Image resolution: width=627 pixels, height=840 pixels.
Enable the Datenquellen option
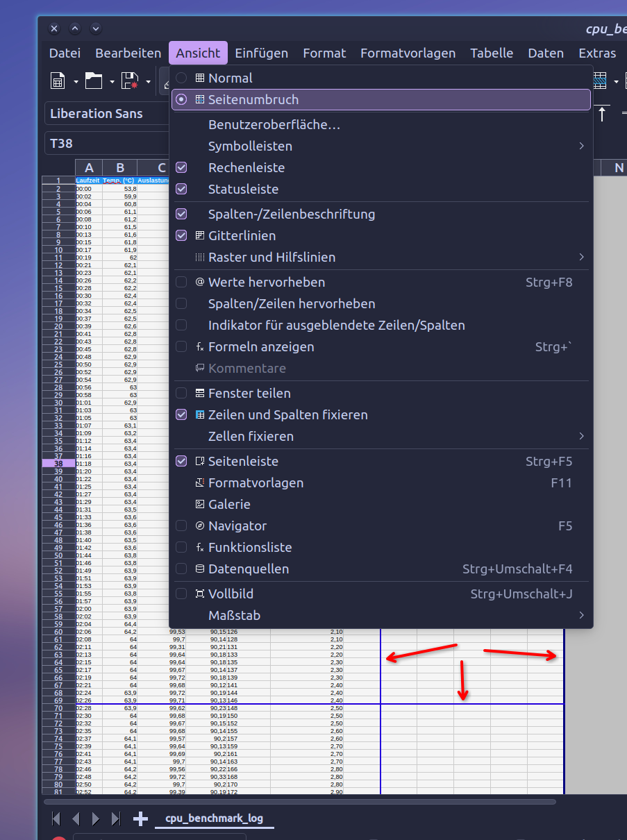tap(381, 569)
